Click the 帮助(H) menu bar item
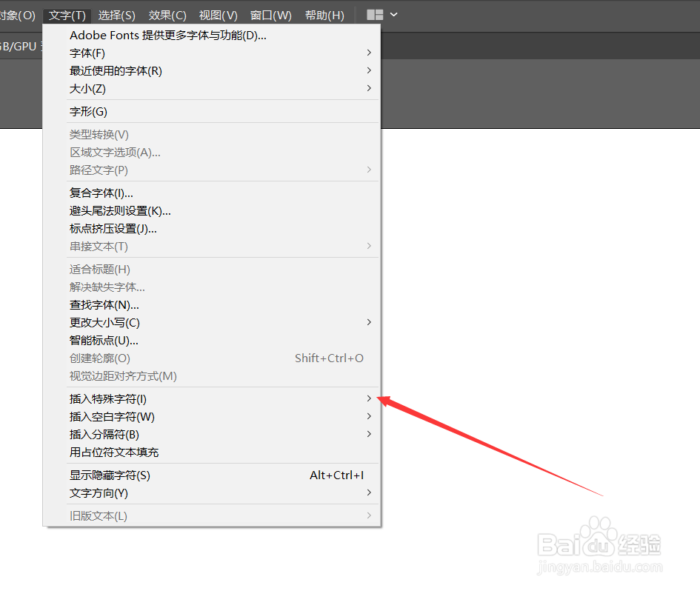The height and width of the screenshot is (591, 700). pyautogui.click(x=324, y=14)
